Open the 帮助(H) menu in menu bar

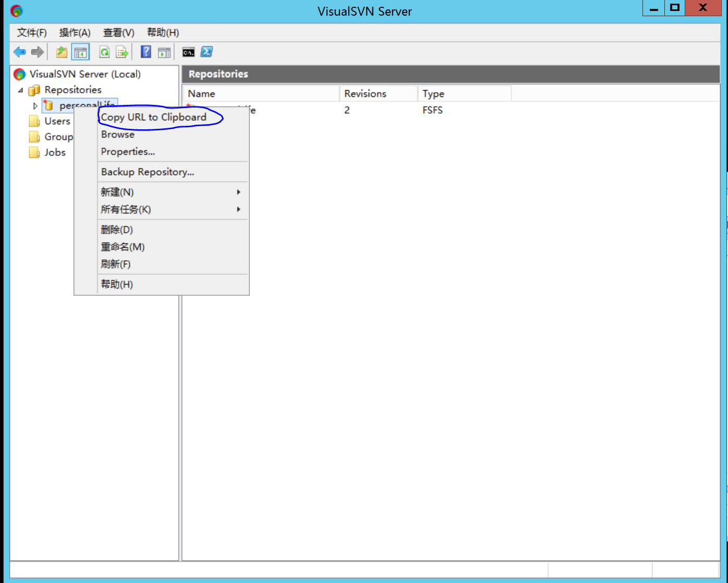[x=163, y=33]
